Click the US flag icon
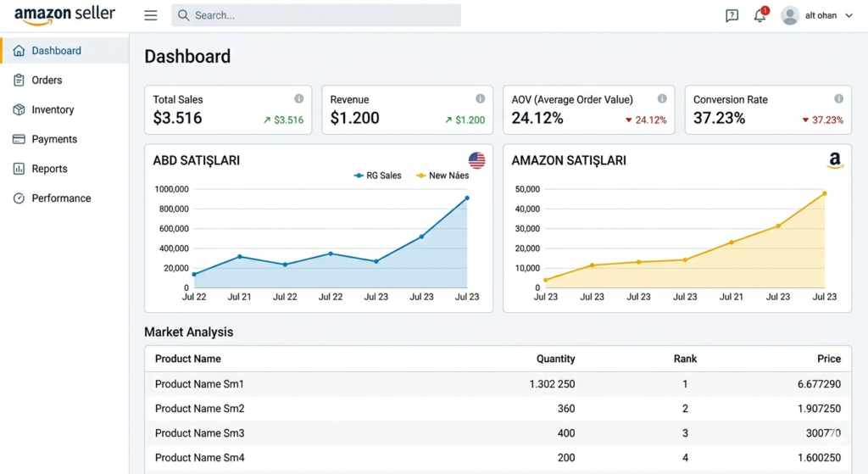Viewport: 868px width, 474px height. [x=476, y=160]
